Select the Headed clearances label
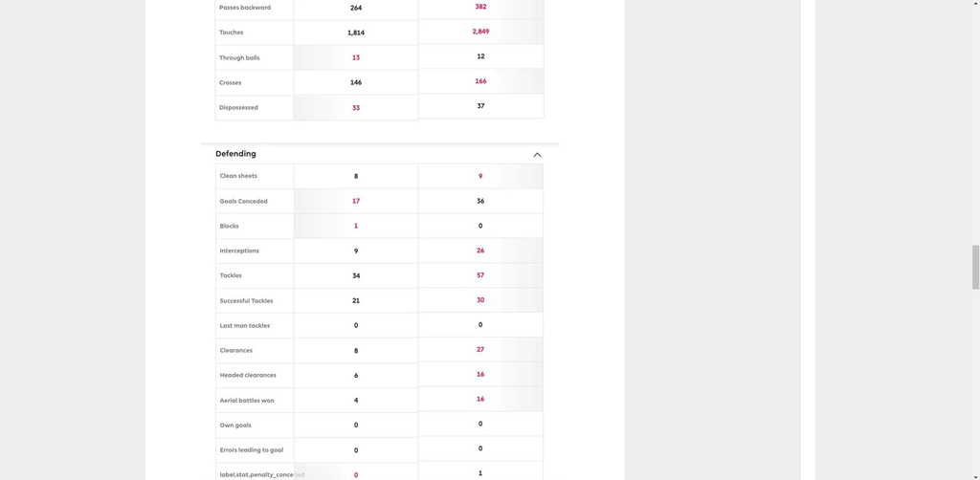Image resolution: width=980 pixels, height=480 pixels. 248,376
